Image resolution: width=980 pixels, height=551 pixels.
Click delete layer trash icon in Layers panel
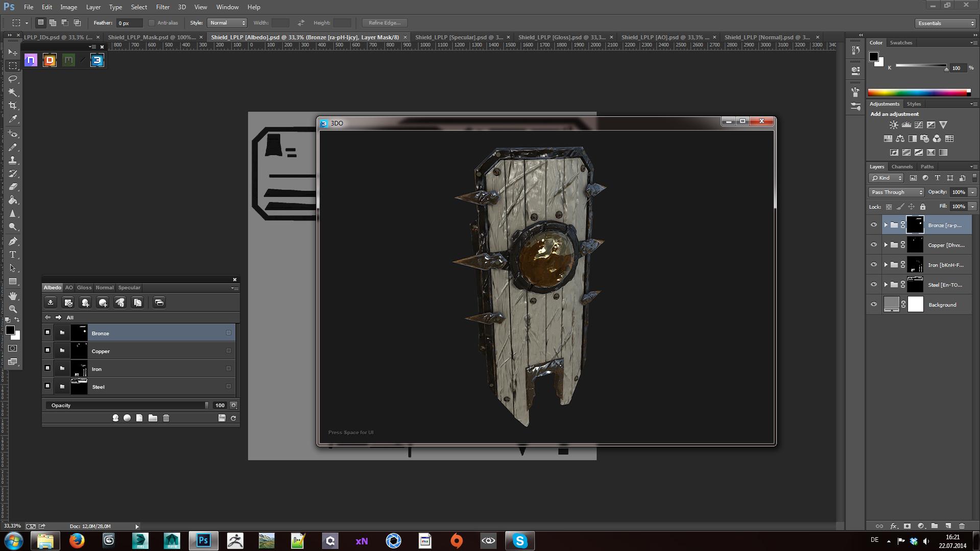962,525
